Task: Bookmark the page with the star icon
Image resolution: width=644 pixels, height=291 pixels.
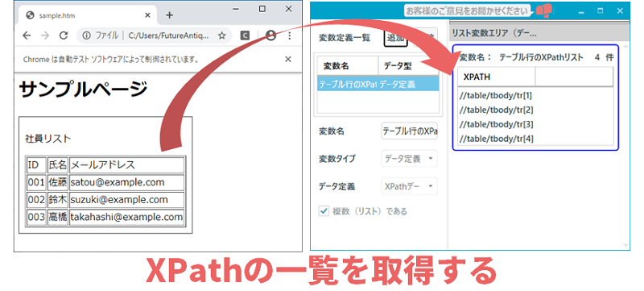Action: [222, 35]
